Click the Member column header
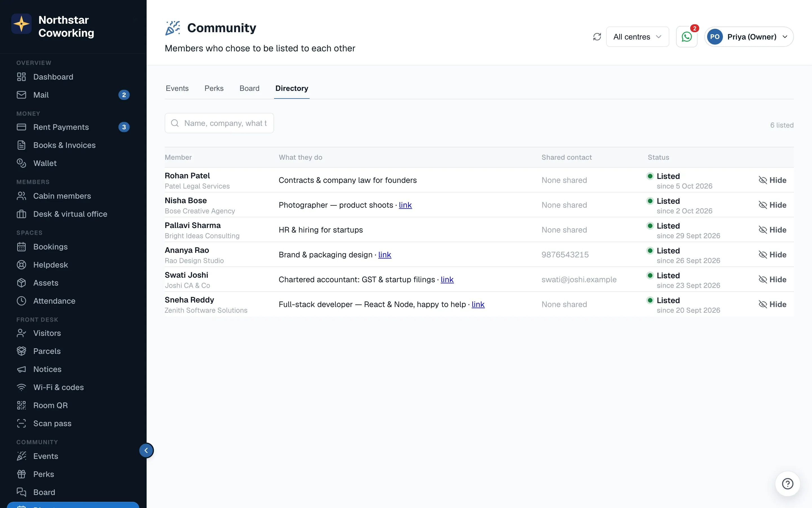 click(x=178, y=157)
